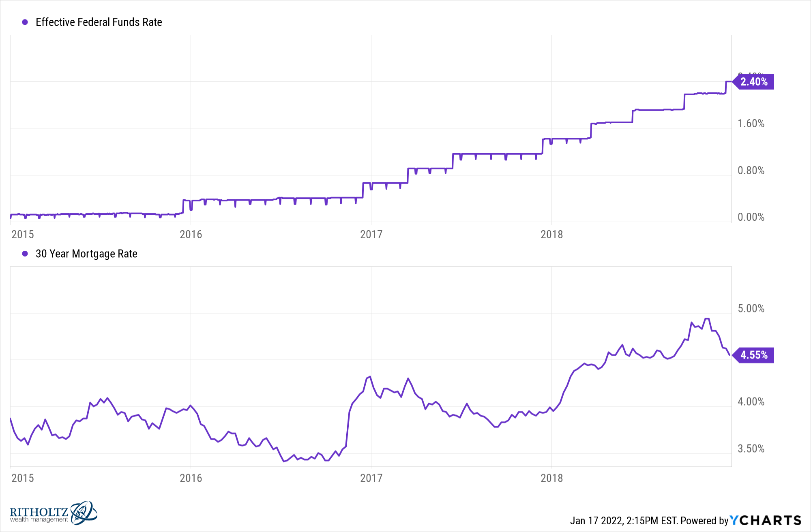Click the 4.00% mortgage rate axis label
Viewport: 811px width, 532px height.
[x=751, y=402]
